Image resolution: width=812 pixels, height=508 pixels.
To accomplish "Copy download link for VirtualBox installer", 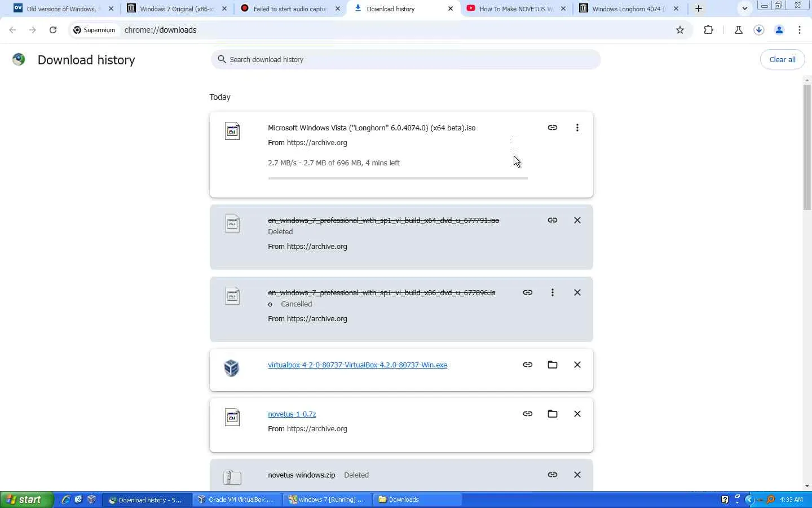I will point(528,365).
